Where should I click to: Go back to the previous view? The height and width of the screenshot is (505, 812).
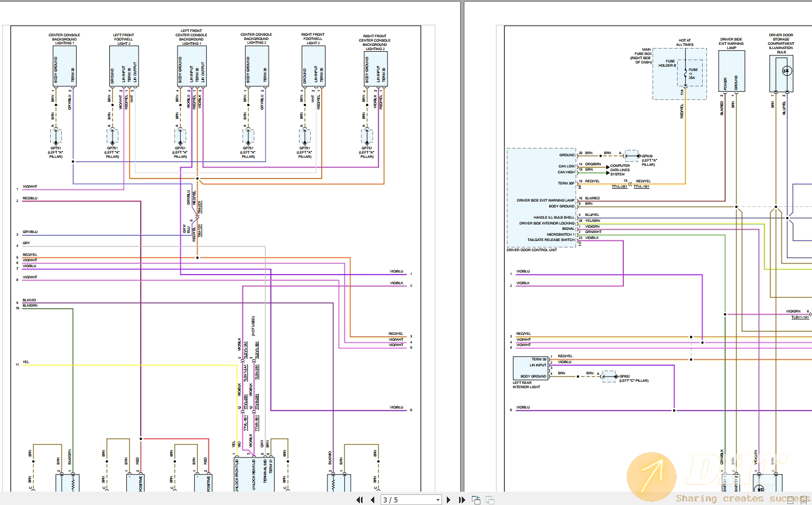click(476, 500)
